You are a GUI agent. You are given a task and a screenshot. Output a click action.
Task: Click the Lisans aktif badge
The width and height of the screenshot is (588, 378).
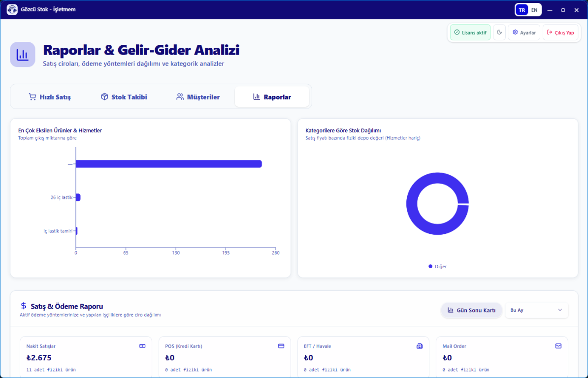tap(470, 32)
